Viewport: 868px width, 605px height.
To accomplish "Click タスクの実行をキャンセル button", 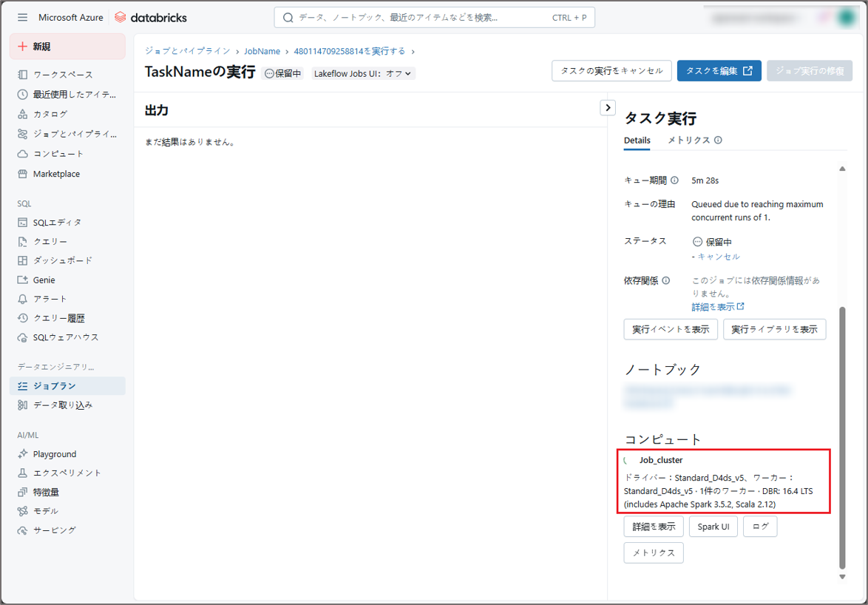I will (611, 71).
